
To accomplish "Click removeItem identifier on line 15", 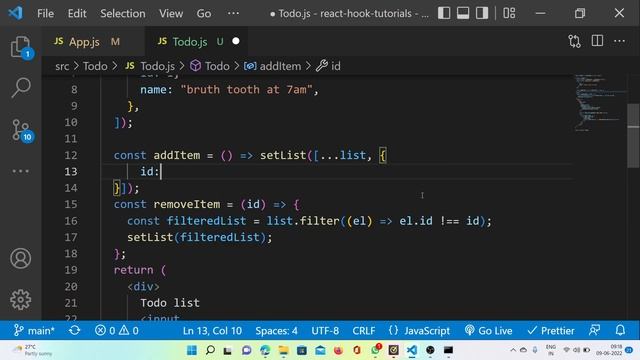I will [187, 204].
